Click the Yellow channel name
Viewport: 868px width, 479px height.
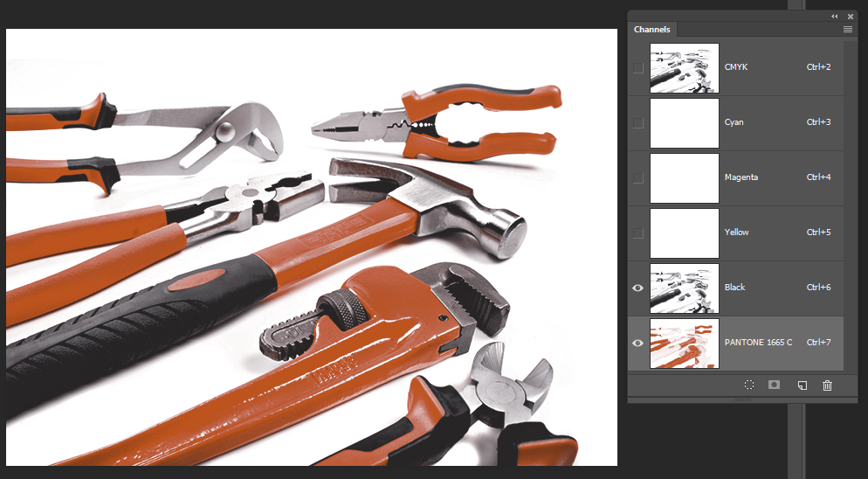tap(736, 233)
